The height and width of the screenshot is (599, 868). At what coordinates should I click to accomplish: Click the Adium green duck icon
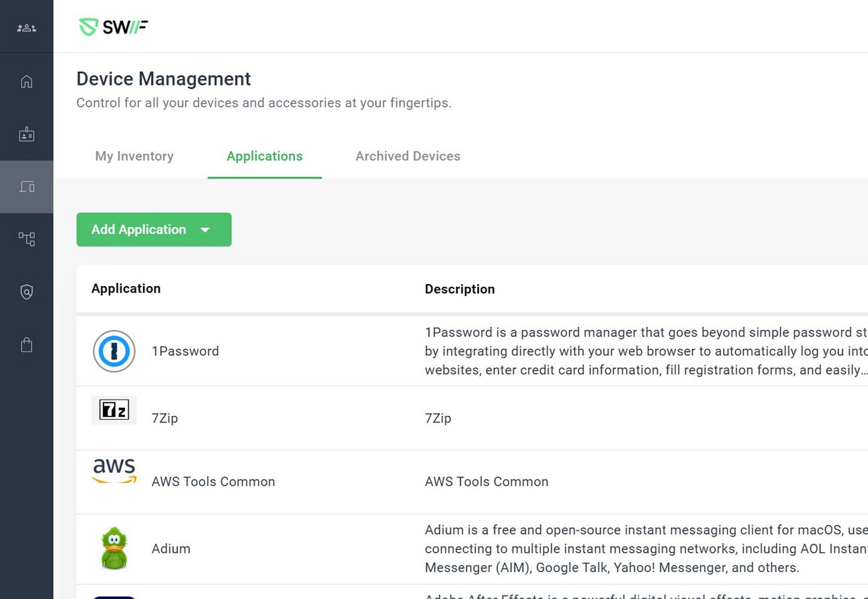pos(114,548)
